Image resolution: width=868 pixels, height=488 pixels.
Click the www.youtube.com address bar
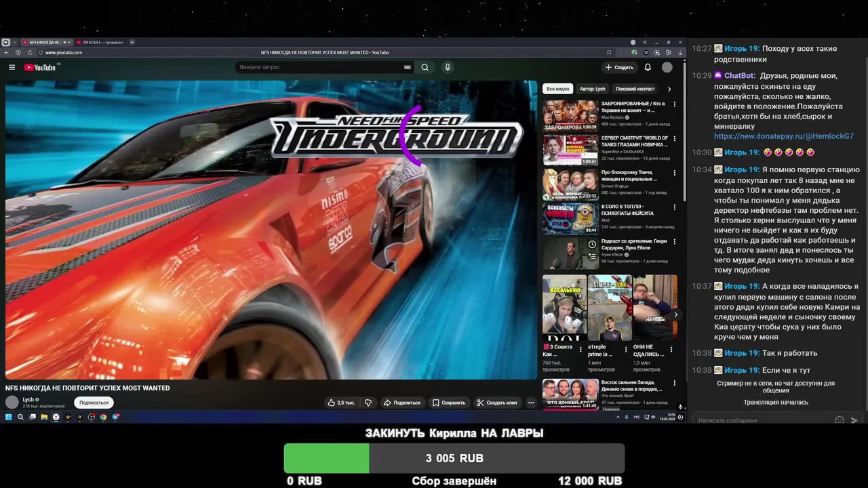(64, 52)
